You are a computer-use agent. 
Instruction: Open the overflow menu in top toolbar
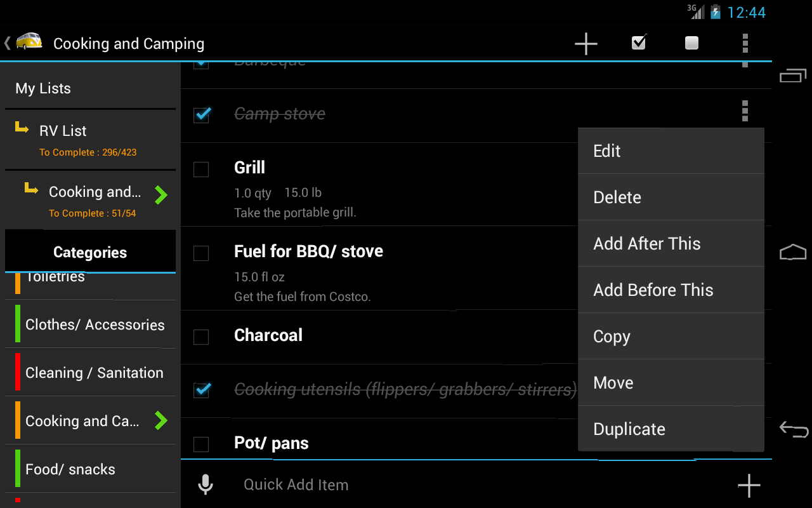(745, 43)
